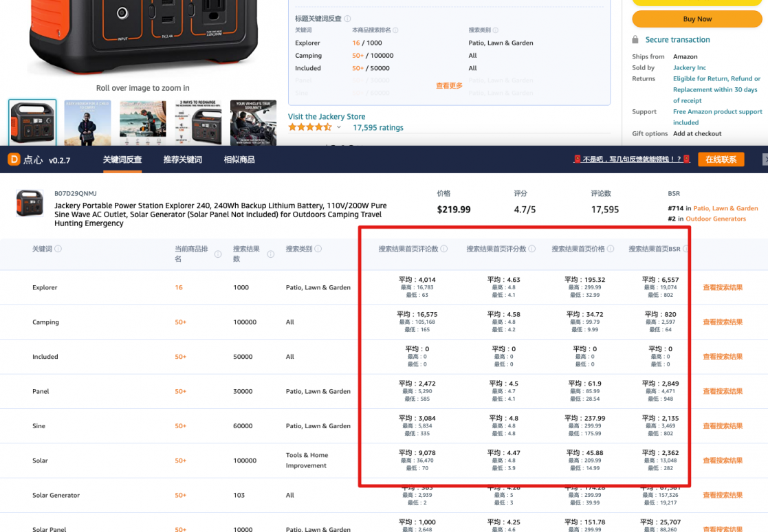Click the Sine keyword in the table
This screenshot has width=768, height=532.
[39, 425]
